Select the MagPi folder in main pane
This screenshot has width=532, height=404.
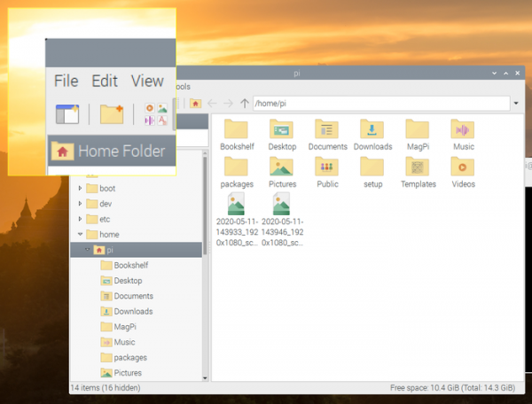pos(418,129)
